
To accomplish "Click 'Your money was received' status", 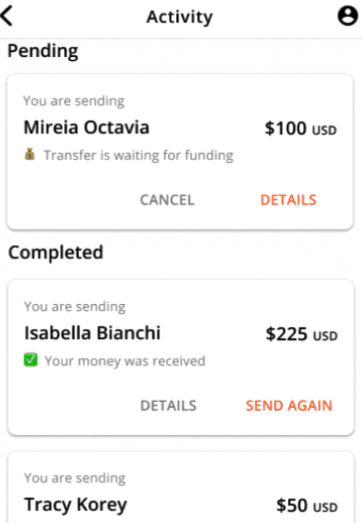I will tap(125, 361).
